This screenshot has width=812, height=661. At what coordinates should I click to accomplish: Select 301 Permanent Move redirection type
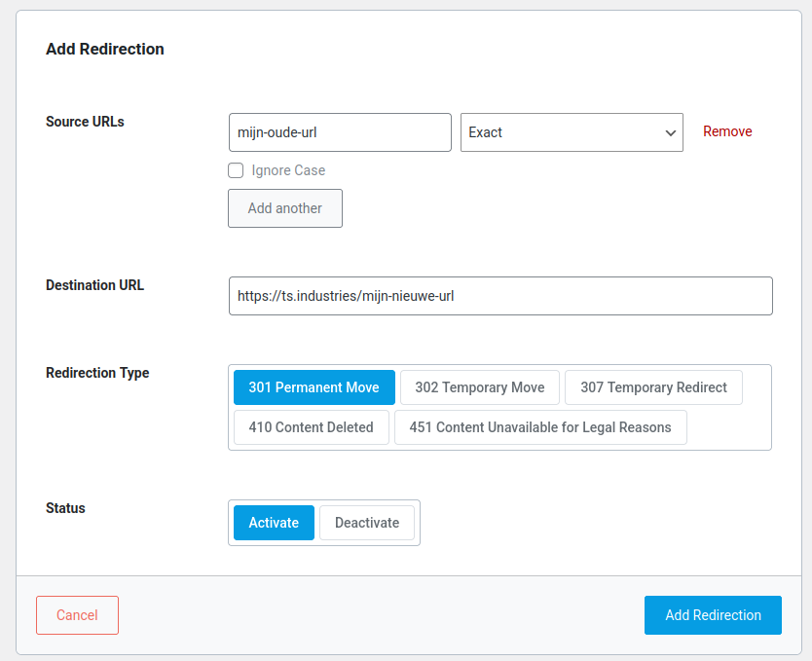pyautogui.click(x=314, y=386)
